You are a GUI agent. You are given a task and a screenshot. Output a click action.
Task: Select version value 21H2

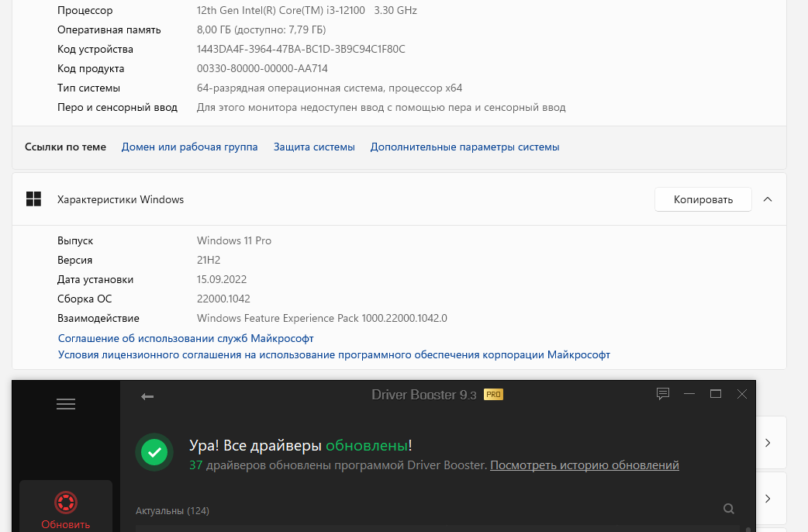click(x=209, y=261)
